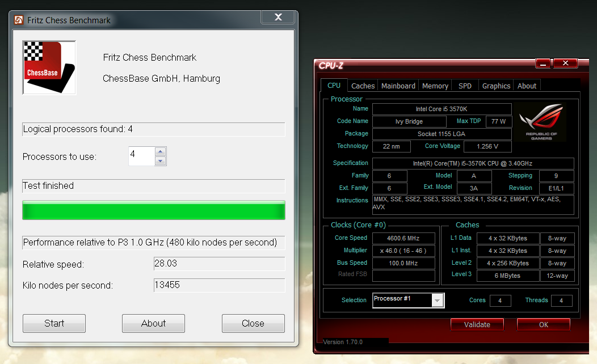Click the Level 3 cache value 6 MBytes
This screenshot has width=597, height=364.
click(x=507, y=276)
